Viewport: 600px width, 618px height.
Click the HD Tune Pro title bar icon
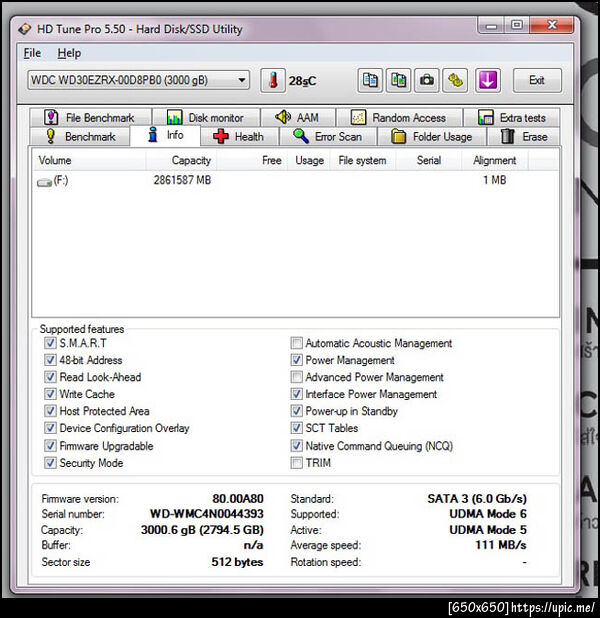pos(24,29)
